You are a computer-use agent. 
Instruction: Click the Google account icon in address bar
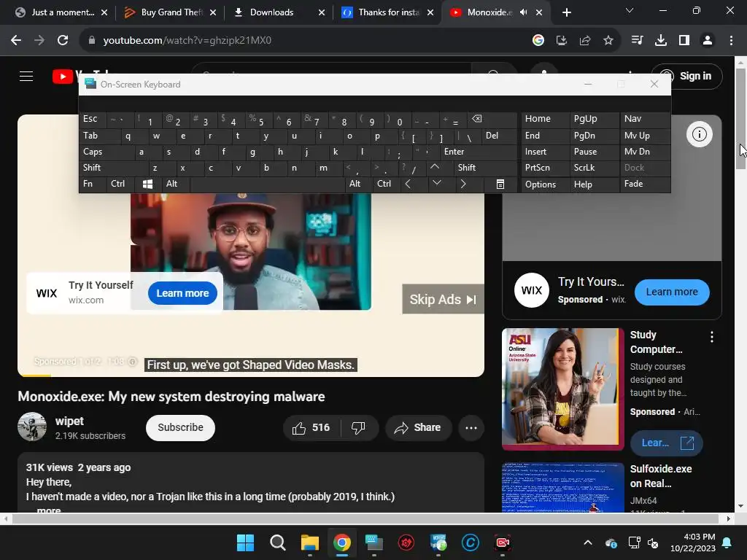point(538,41)
